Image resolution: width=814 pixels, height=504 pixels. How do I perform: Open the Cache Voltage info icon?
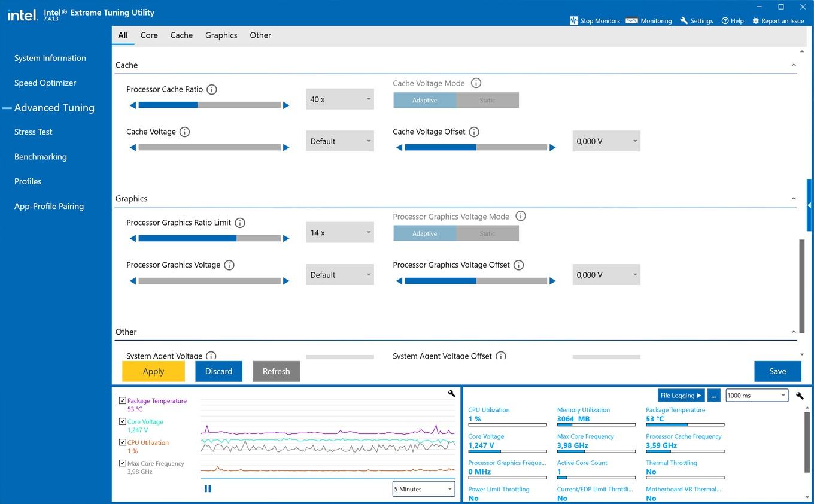tap(185, 132)
